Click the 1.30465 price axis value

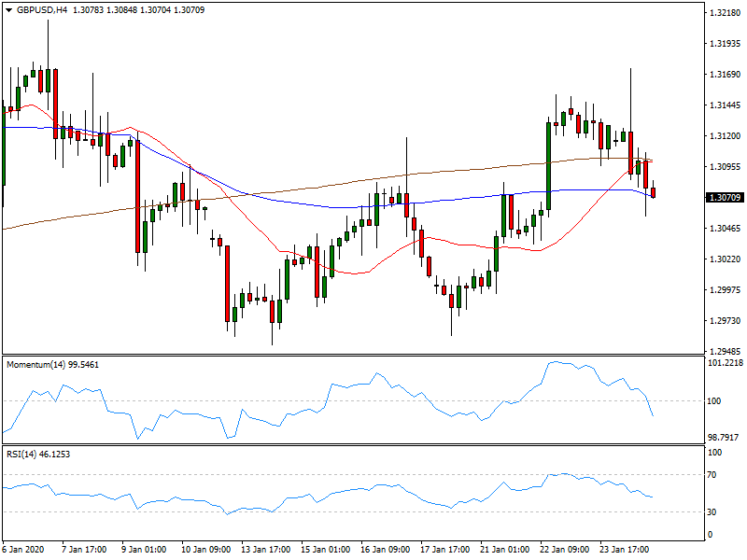[x=726, y=229]
